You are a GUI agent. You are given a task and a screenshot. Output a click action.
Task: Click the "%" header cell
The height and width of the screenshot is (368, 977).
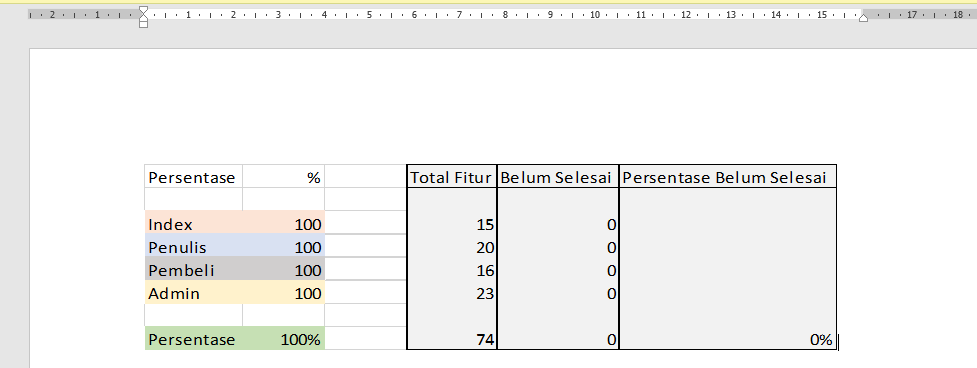point(284,177)
